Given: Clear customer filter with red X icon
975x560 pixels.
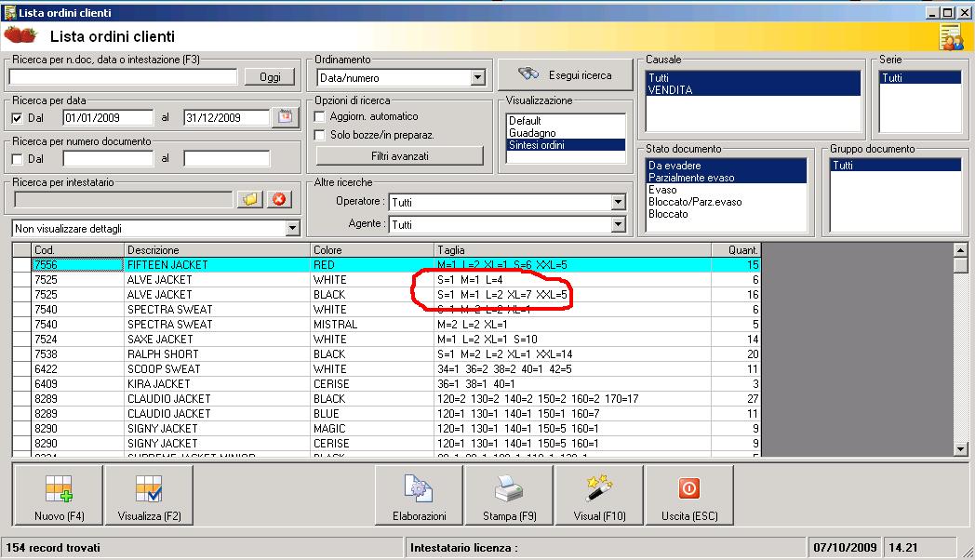Looking at the screenshot, I should (278, 199).
